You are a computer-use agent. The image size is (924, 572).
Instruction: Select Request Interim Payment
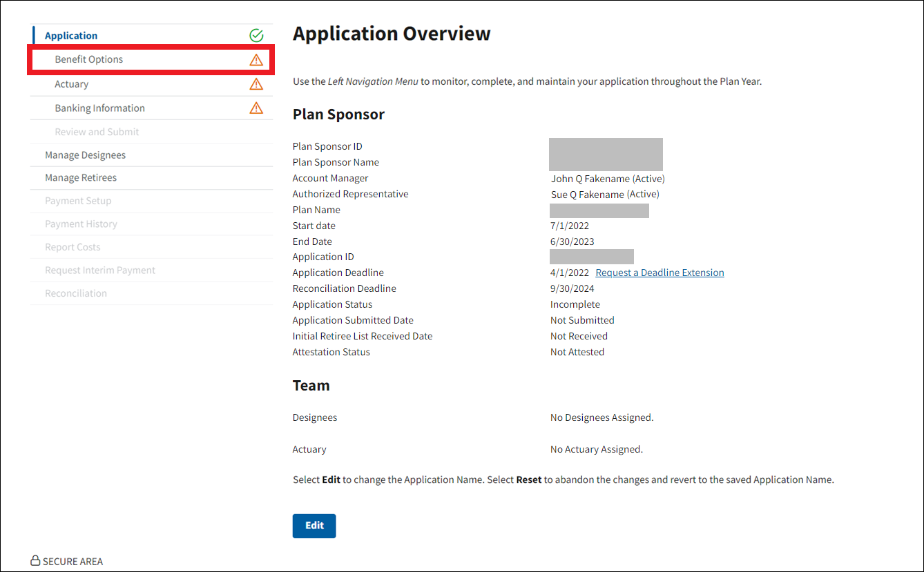coord(100,270)
